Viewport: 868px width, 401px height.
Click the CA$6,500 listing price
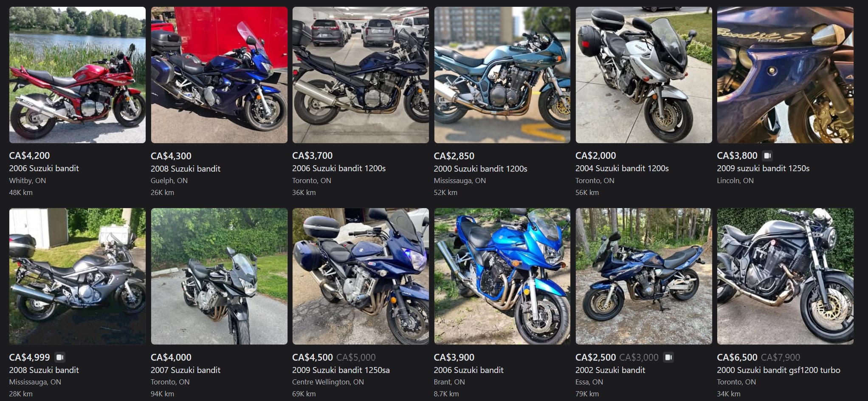click(737, 357)
